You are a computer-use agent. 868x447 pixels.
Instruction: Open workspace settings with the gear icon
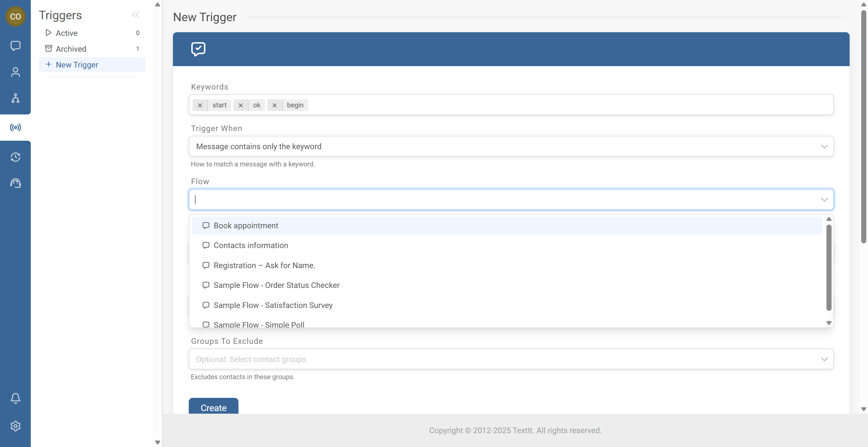(15, 426)
